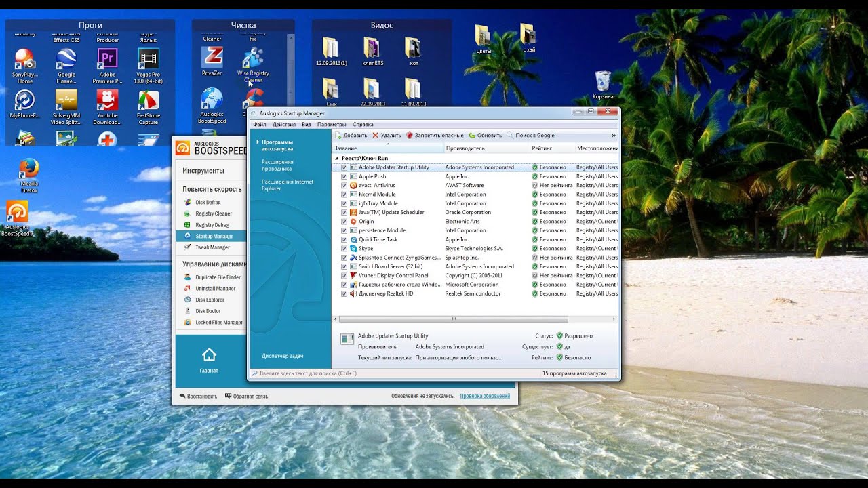Uncheck Java(TM) Update Scheduler checkbox
This screenshot has width=868, height=488.
pyautogui.click(x=344, y=212)
